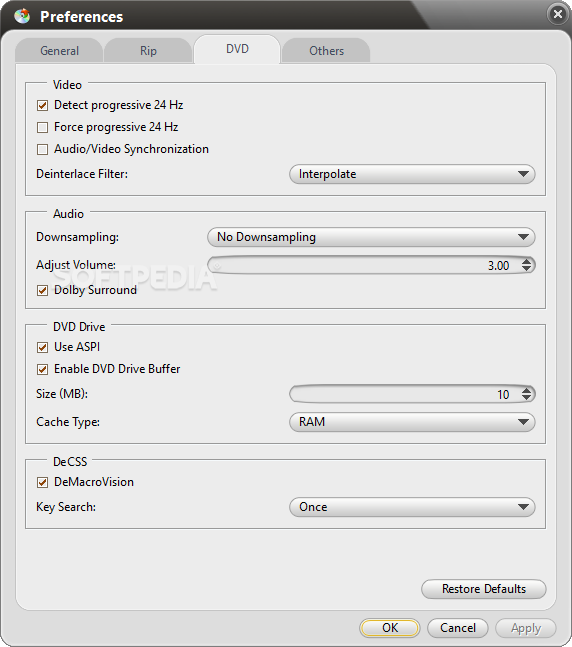This screenshot has height=647, width=572.
Task: Toggle the DeMacroVision checkbox
Action: tap(43, 482)
